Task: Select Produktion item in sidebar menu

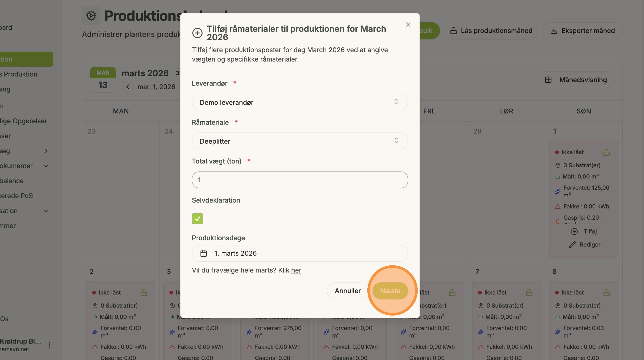Action: [x=26, y=59]
